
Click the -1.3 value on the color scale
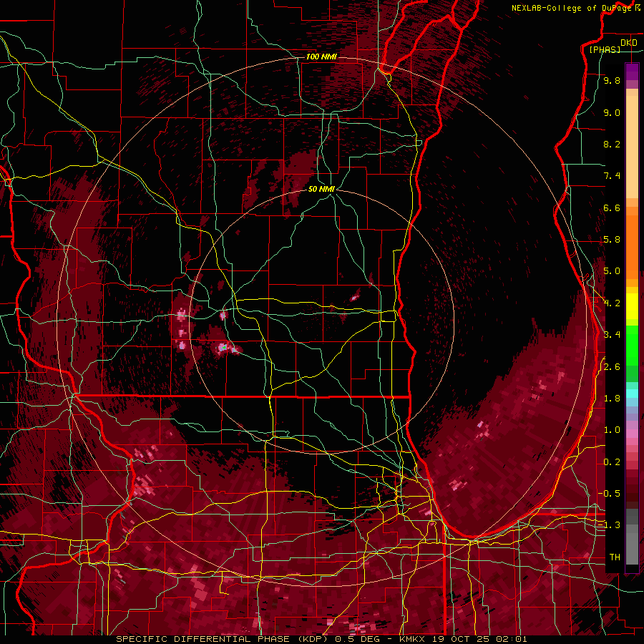609,525
